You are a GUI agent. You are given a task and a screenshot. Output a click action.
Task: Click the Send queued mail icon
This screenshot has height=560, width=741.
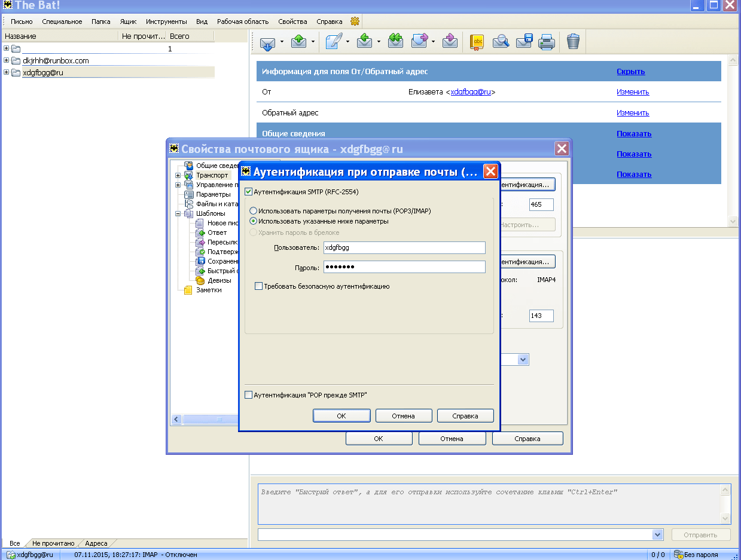click(x=299, y=41)
